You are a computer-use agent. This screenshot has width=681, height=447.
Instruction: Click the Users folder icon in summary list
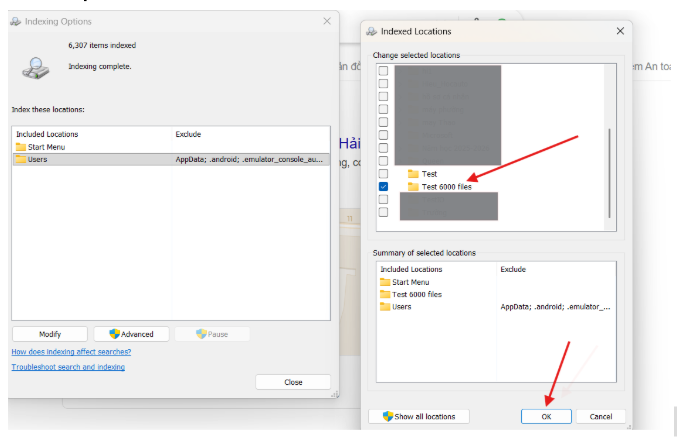(x=385, y=307)
